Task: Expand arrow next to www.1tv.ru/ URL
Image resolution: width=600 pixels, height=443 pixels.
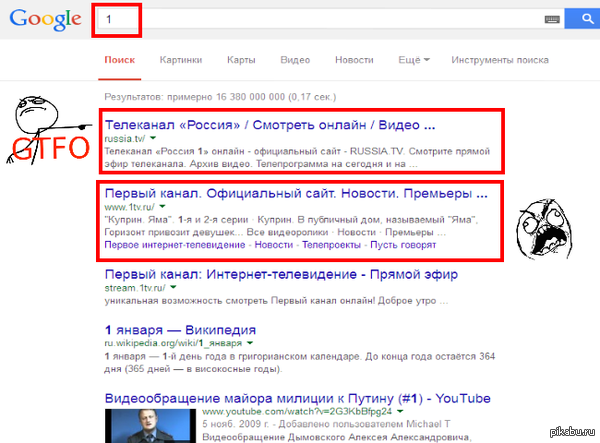Action: [162, 207]
